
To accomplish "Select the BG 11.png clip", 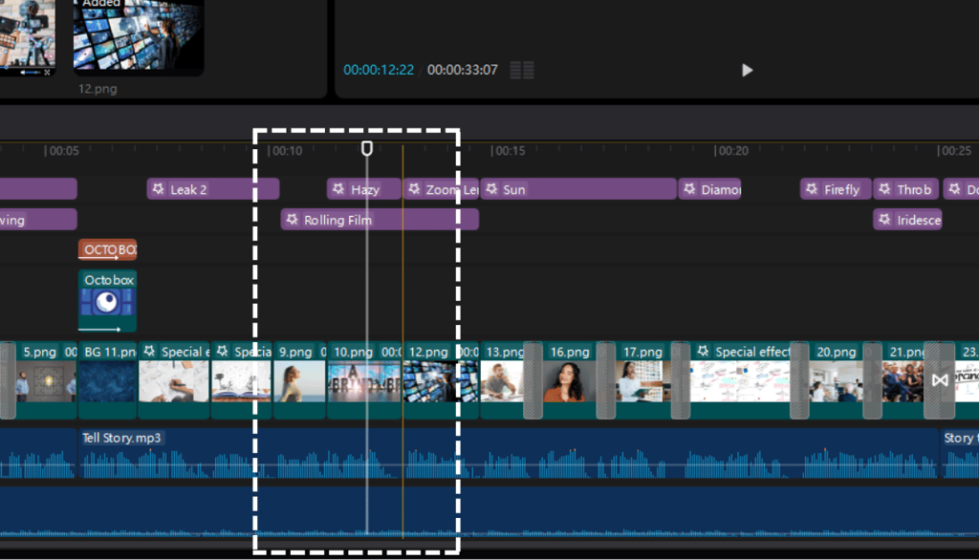I will coord(107,379).
